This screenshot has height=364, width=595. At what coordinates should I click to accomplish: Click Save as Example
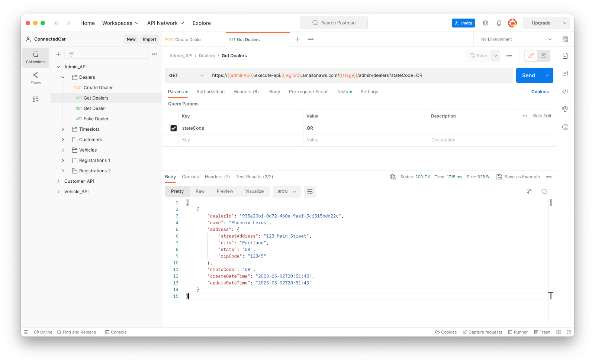tap(518, 177)
